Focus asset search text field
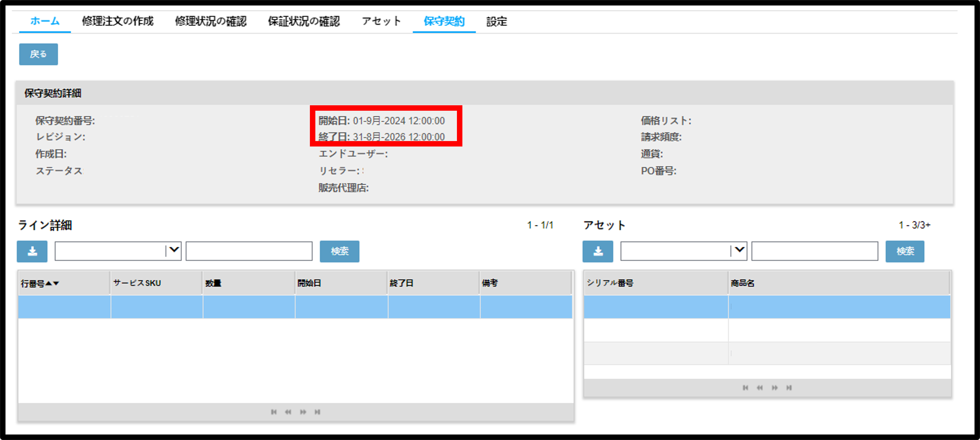The image size is (980, 440). click(815, 251)
